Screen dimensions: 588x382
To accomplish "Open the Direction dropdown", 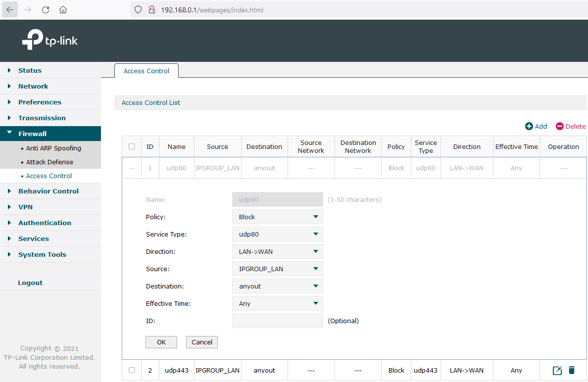I will pyautogui.click(x=278, y=251).
